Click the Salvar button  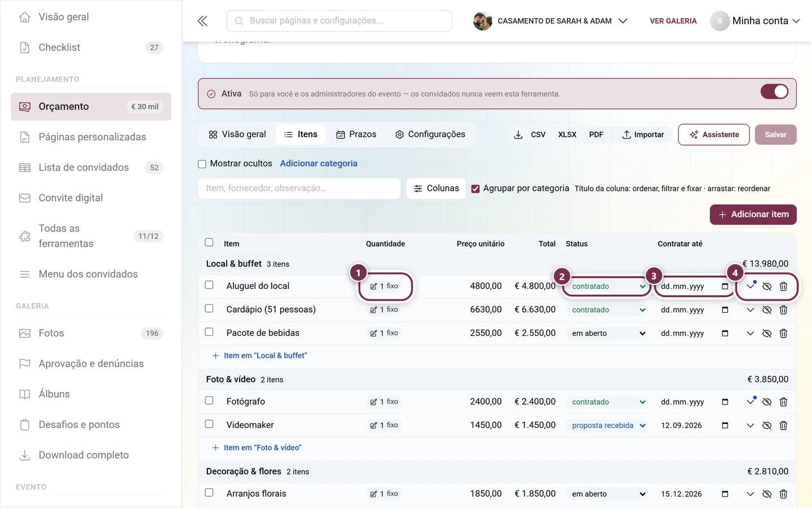(776, 135)
